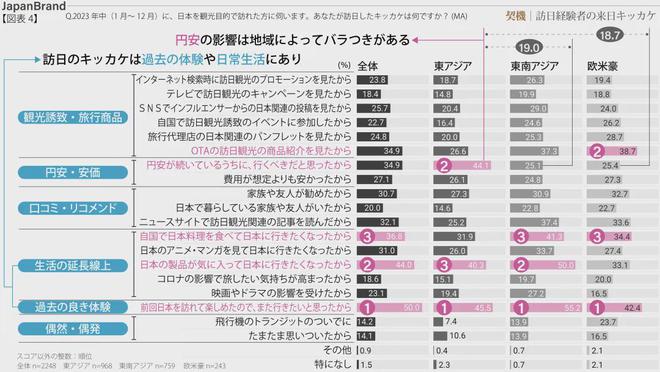660x372 pixels.
Task: Click the 偶然・偶発 category label
Action: click(73, 329)
